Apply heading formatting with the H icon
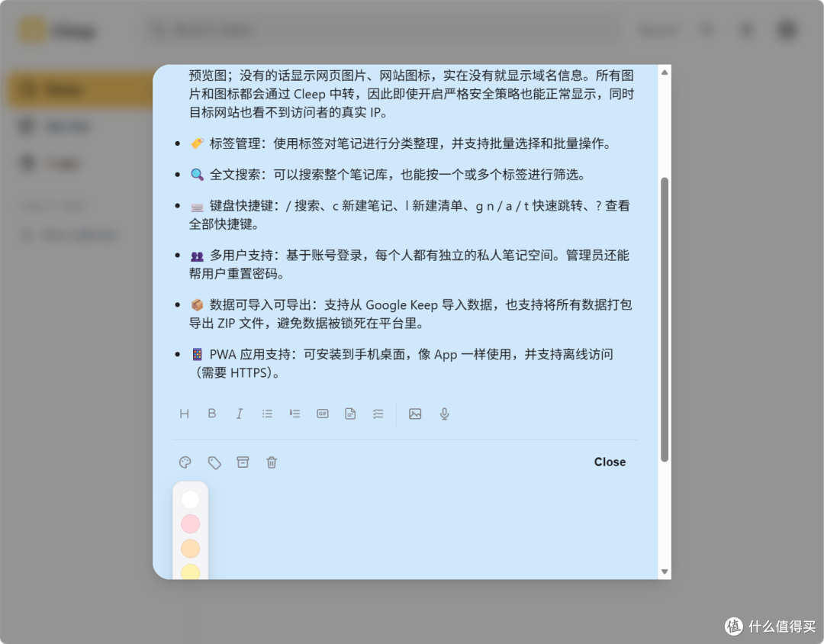 [x=184, y=414]
